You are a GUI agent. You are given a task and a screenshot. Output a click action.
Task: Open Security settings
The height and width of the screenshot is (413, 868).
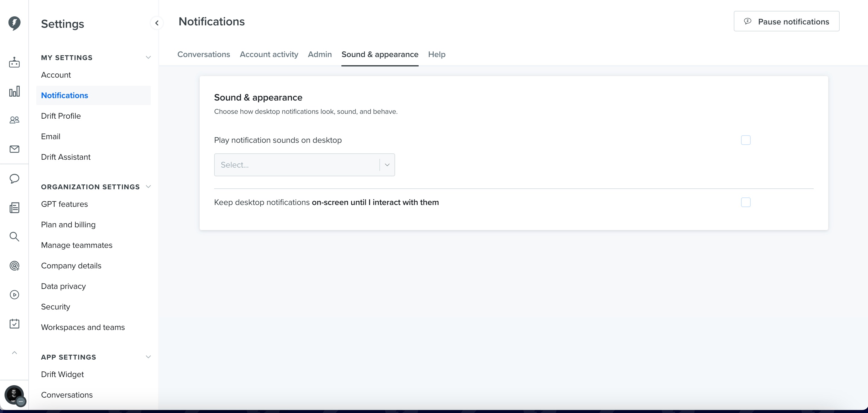[x=55, y=307]
